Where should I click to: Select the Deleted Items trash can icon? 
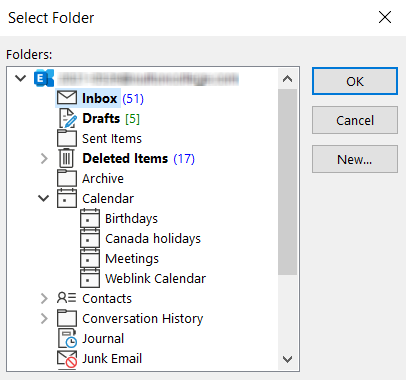(x=66, y=158)
